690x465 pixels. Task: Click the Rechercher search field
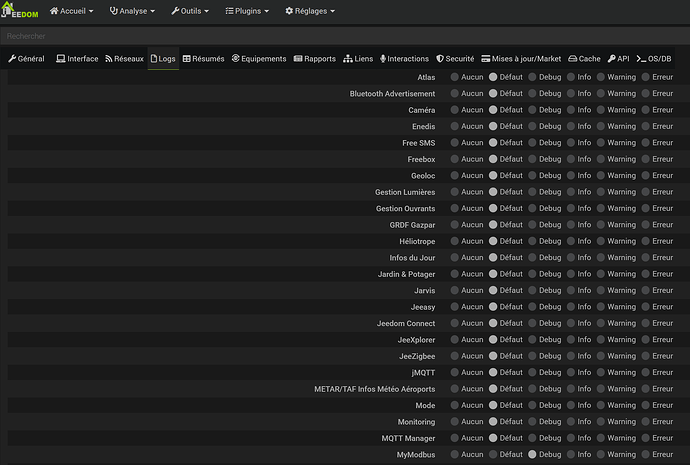pos(345,36)
